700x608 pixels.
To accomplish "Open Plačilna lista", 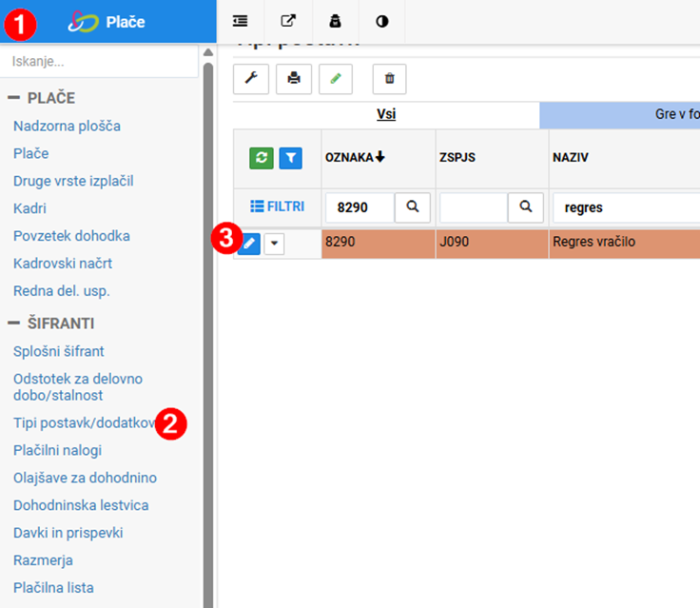I will [x=53, y=587].
